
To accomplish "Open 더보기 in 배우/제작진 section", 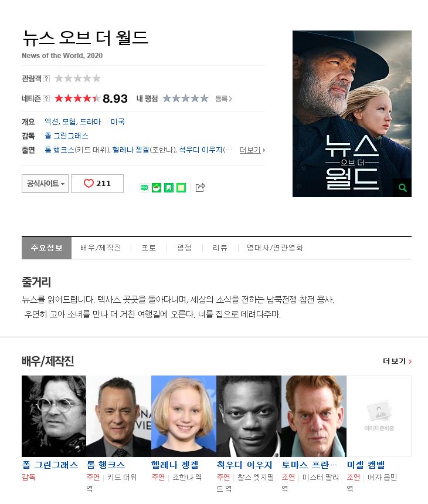I will 397,361.
